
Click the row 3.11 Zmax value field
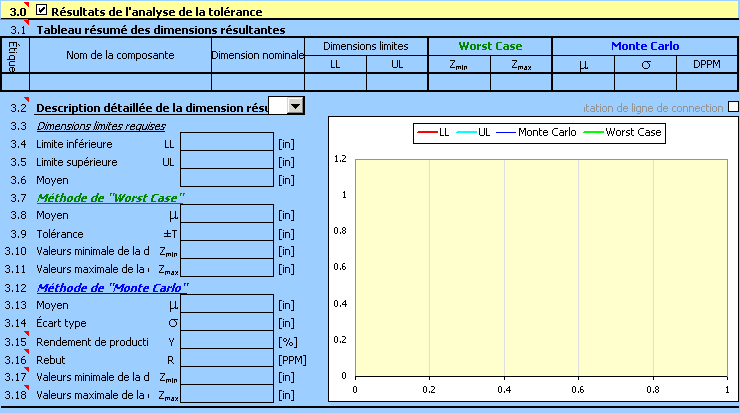pyautogui.click(x=227, y=268)
